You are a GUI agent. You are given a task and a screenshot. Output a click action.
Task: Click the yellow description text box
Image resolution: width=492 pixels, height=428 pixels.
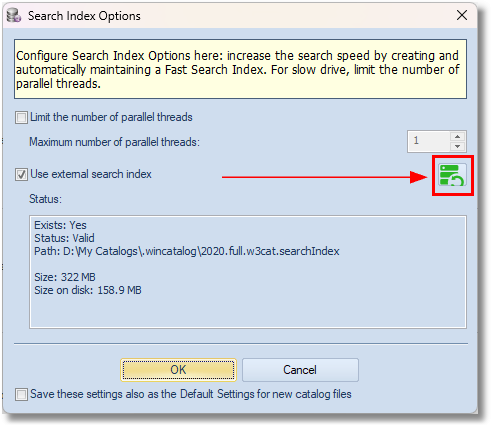[x=240, y=69]
